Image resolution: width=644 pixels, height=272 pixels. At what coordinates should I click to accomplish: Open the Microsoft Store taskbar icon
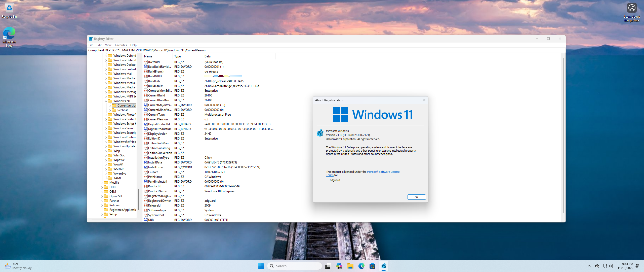pyautogui.click(x=372, y=266)
